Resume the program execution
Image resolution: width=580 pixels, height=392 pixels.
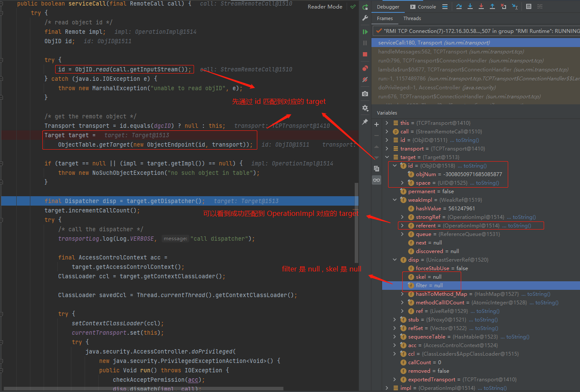tap(365, 32)
